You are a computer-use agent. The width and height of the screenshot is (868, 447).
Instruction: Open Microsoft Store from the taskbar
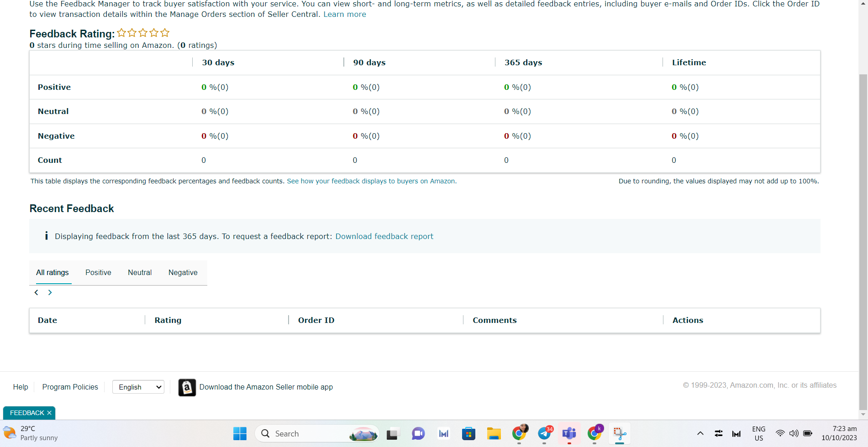click(468, 433)
